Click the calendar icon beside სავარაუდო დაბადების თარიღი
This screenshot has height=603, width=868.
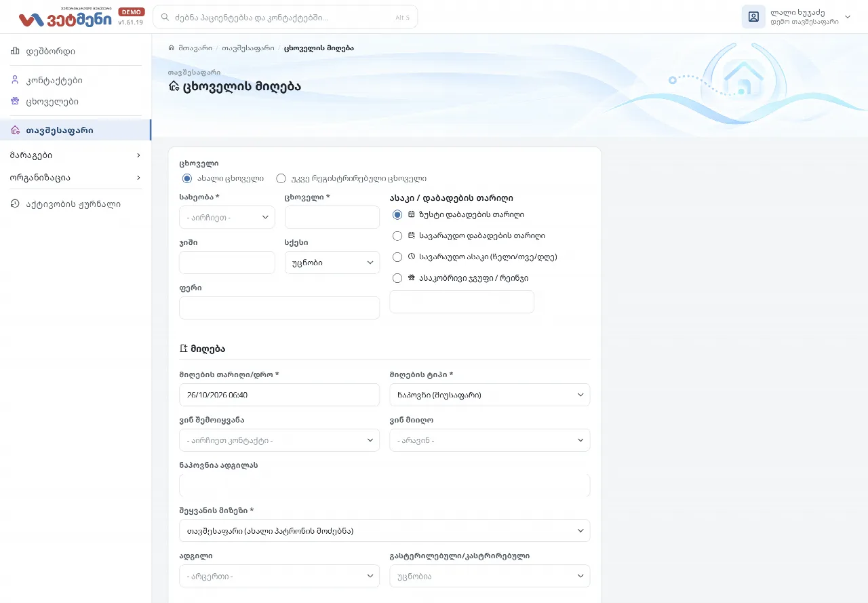tap(412, 236)
